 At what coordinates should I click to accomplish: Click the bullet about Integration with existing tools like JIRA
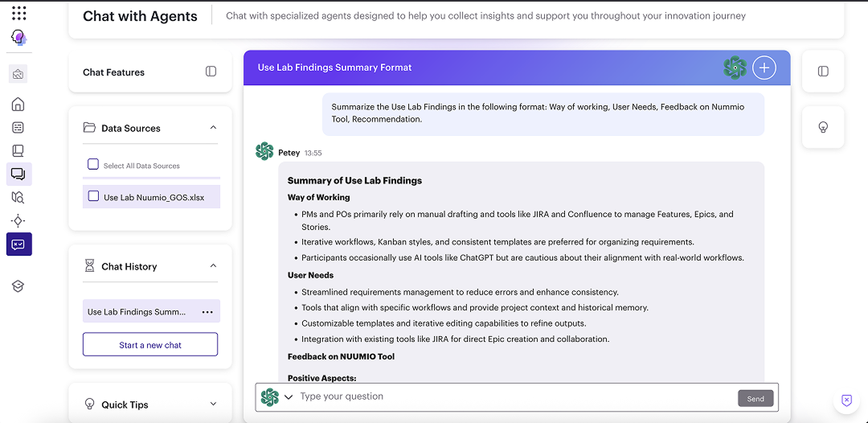click(x=455, y=339)
